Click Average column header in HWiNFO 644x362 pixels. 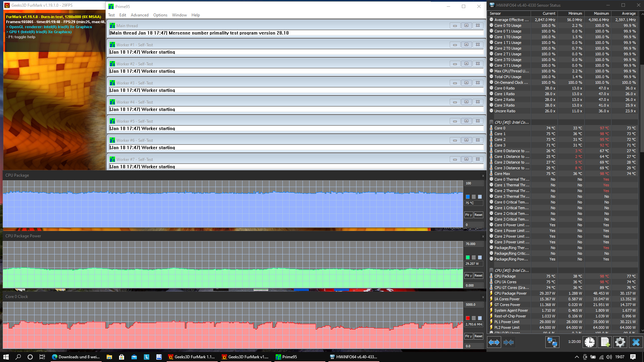[x=625, y=13]
